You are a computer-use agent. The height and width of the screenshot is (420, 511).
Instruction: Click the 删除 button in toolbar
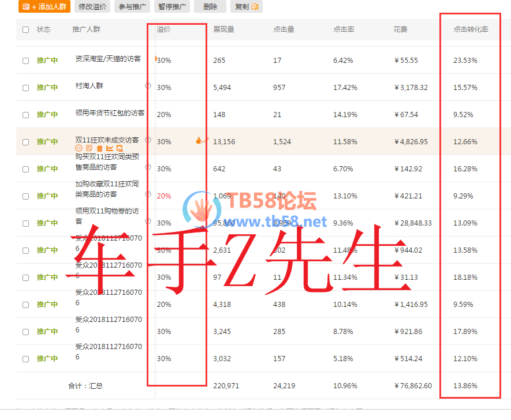point(210,7)
